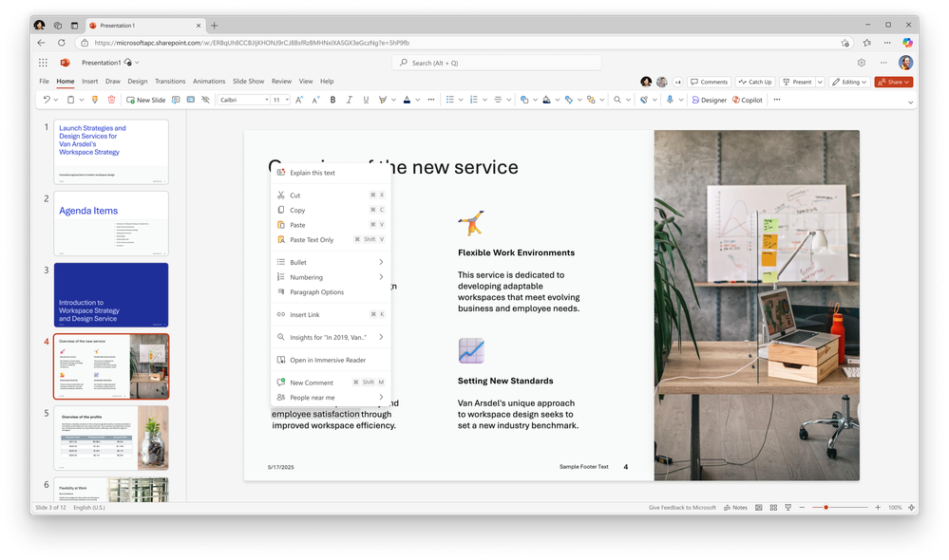Click the New Slide button
The height and width of the screenshot is (560, 949).
tap(146, 99)
